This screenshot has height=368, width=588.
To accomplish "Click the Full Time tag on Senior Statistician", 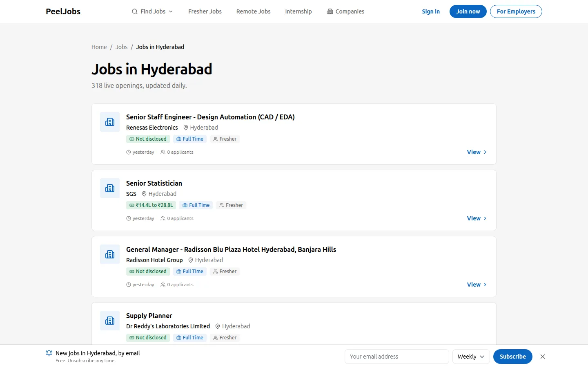I will [x=196, y=205].
